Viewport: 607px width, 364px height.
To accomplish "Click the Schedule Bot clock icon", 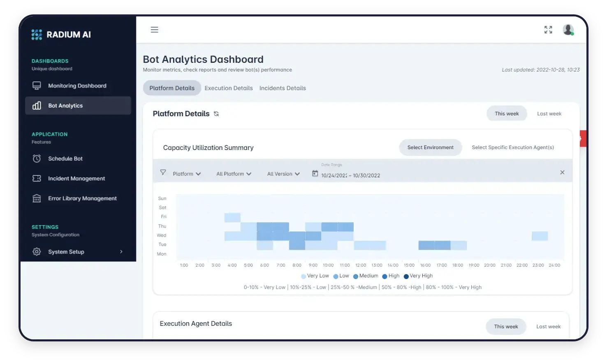I will 37,159.
